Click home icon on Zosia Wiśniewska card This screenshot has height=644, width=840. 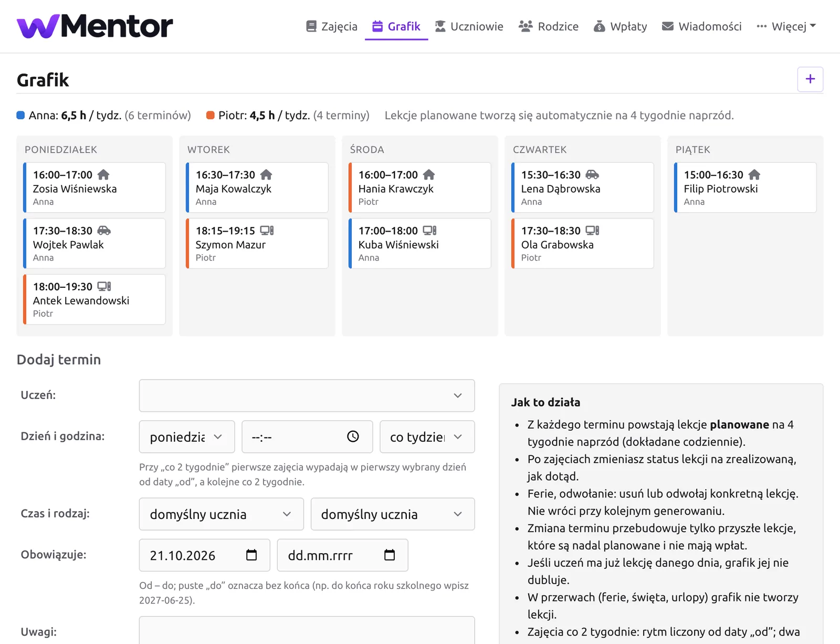point(103,174)
